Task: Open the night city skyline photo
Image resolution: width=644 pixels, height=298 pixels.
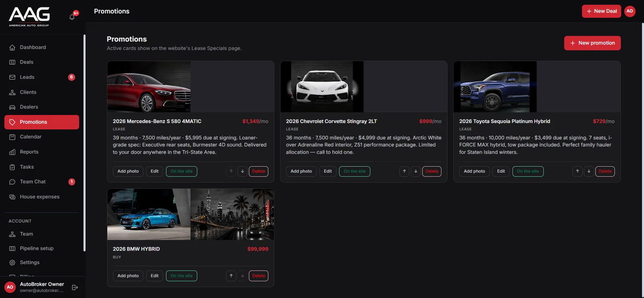Action: tap(232, 214)
